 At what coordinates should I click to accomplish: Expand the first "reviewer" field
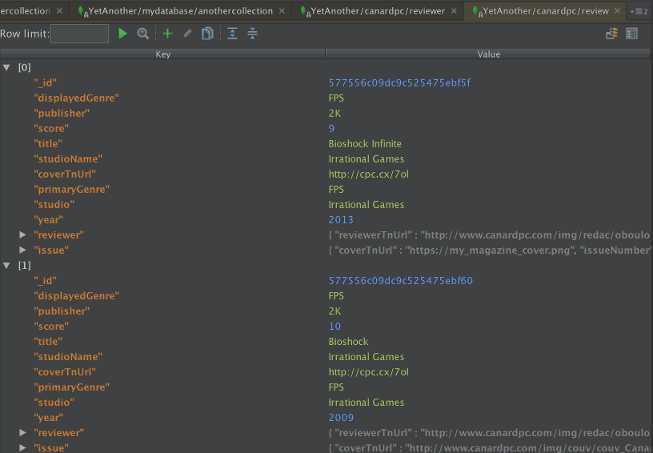point(23,235)
